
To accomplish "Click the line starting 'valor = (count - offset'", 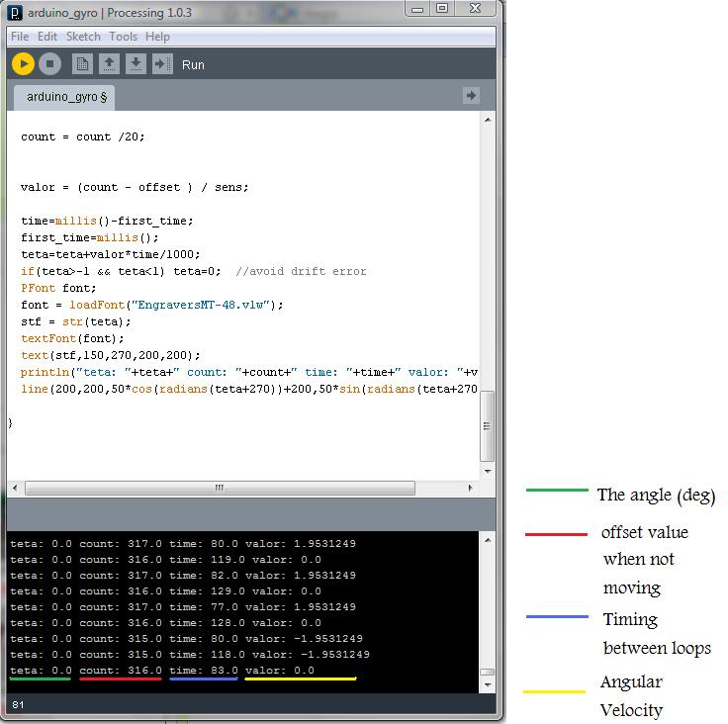I will coord(135,187).
